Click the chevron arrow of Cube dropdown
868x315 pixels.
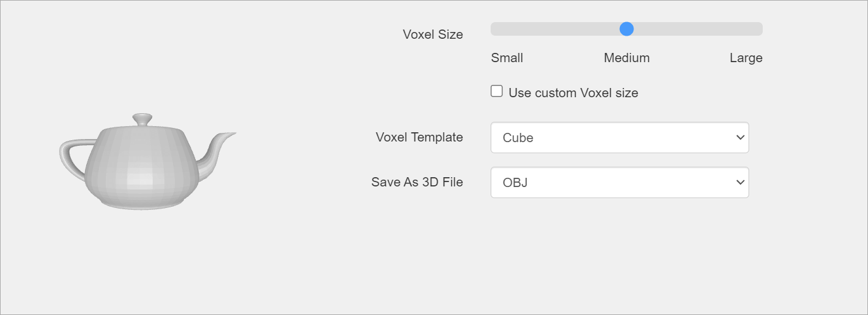pos(740,137)
